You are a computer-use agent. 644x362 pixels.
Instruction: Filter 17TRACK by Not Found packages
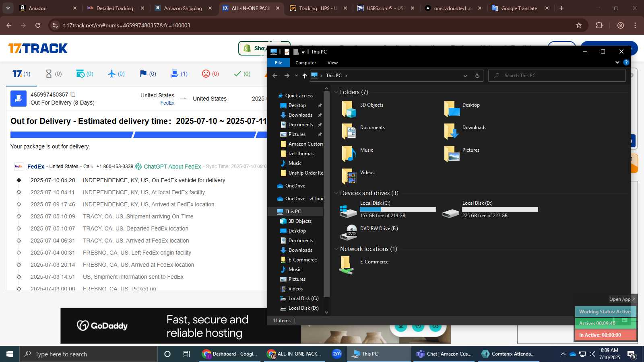(x=54, y=74)
